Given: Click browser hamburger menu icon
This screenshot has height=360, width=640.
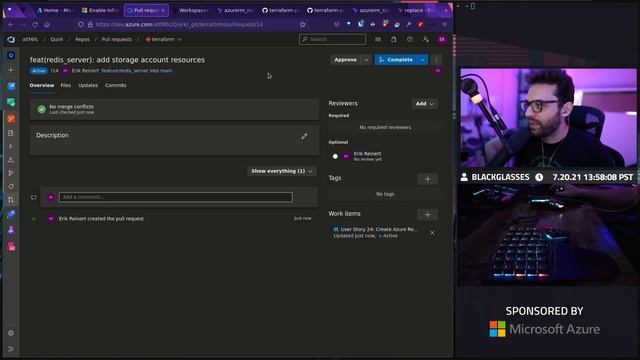Looking at the screenshot, I should click(444, 24).
